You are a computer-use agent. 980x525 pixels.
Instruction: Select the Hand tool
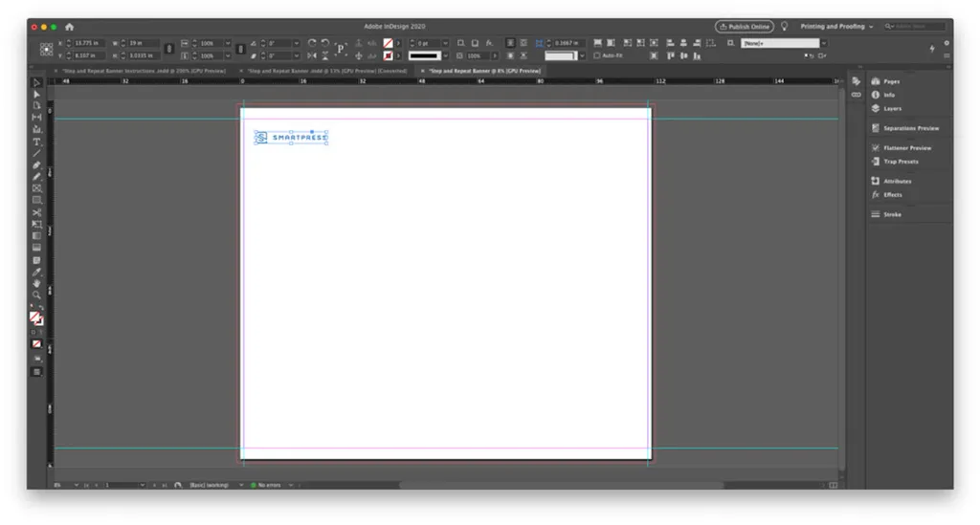pyautogui.click(x=37, y=284)
